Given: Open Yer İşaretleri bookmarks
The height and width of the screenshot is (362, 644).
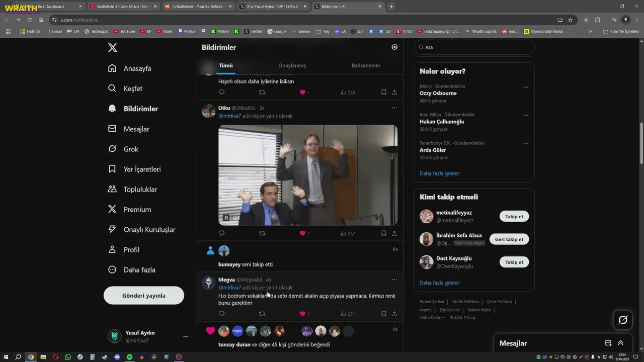Looking at the screenshot, I should coord(134,169).
